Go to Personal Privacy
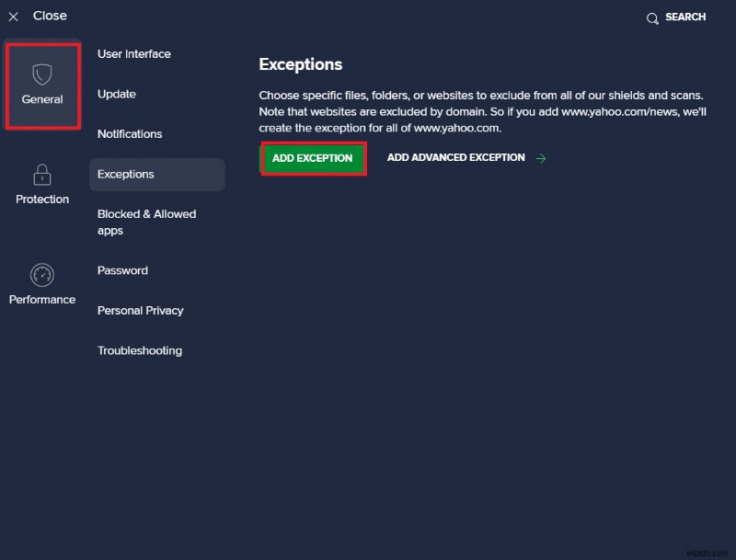The height and width of the screenshot is (560, 736). pos(141,311)
